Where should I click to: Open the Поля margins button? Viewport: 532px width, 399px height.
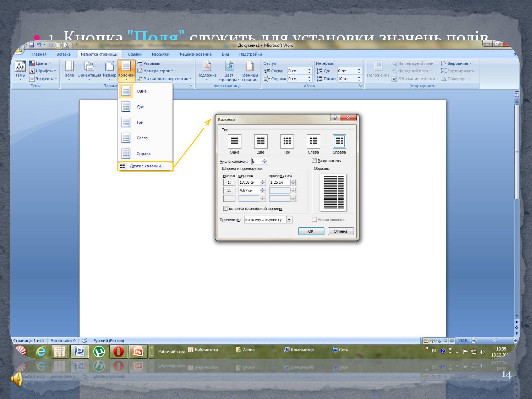[x=69, y=71]
